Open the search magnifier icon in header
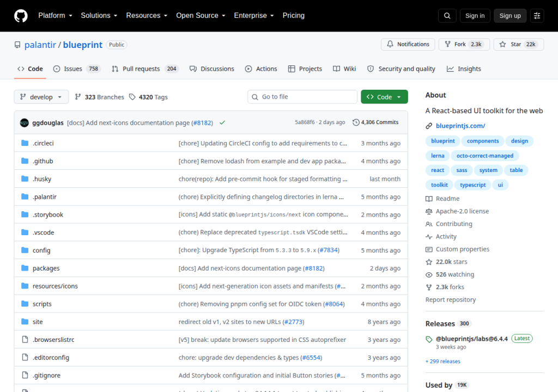The height and width of the screenshot is (392, 558). pos(447,16)
